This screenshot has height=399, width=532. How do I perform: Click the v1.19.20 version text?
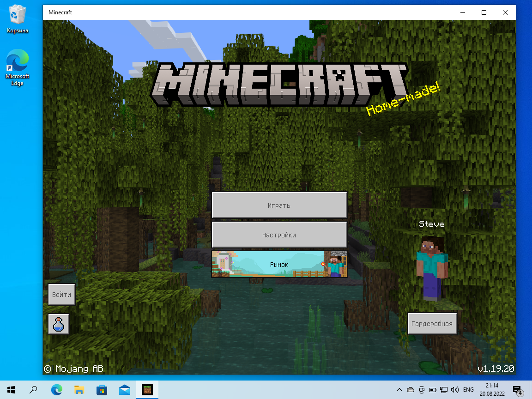coord(496,369)
